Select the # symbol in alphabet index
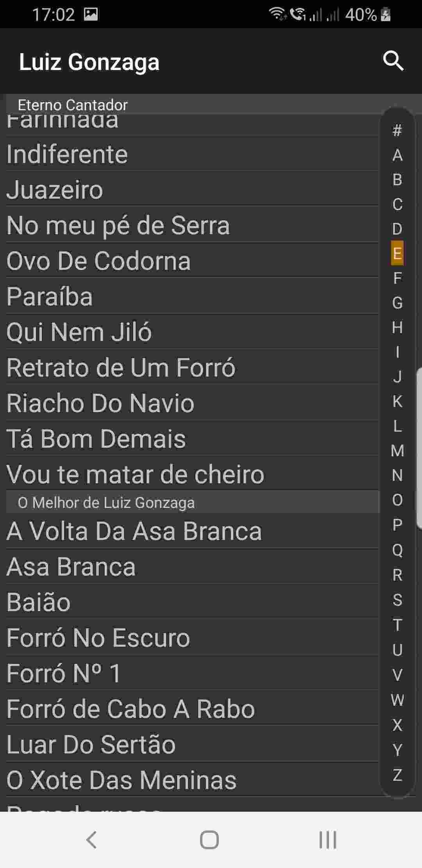This screenshot has height=868, width=422. [397, 130]
